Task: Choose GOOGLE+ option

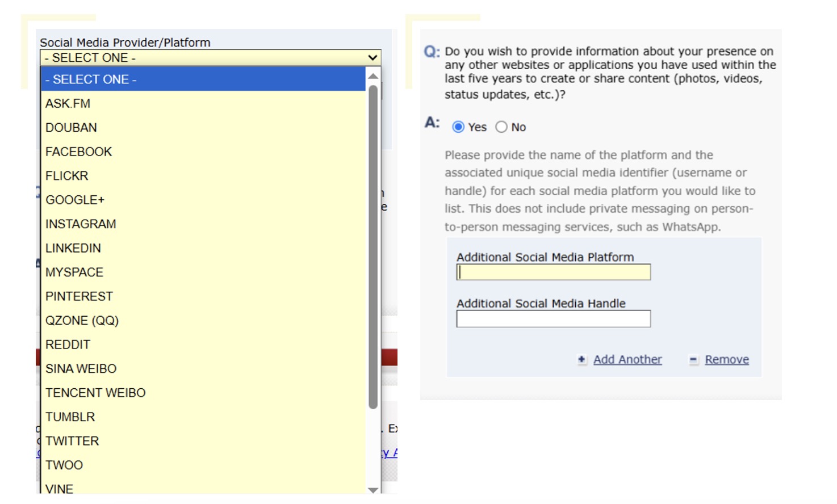Action: coord(203,200)
